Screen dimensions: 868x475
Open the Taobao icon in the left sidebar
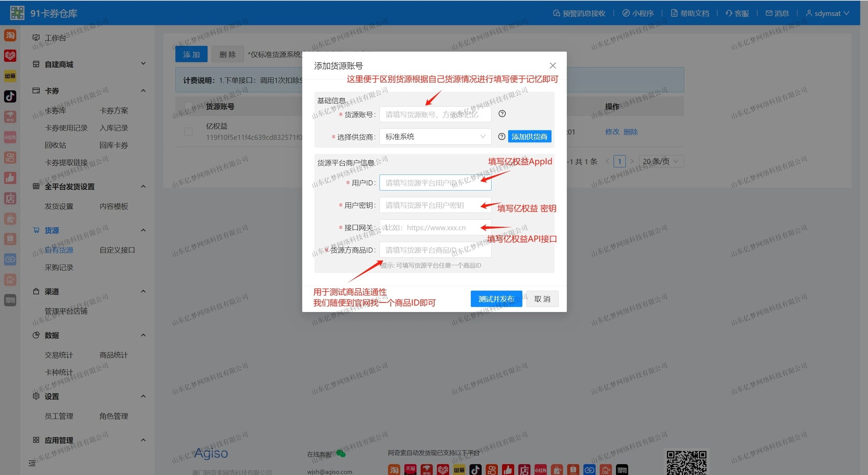click(10, 35)
